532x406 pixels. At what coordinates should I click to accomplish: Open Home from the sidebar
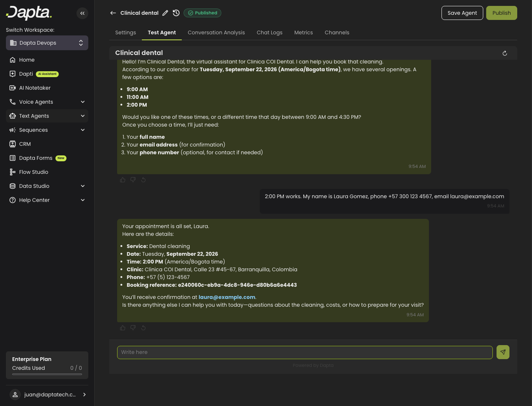[x=47, y=60]
